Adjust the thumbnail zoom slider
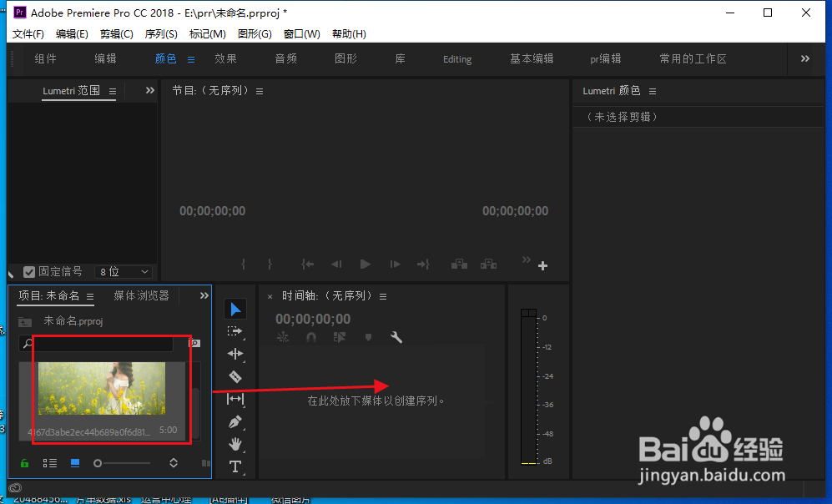Viewport: 832px width, 504px height. 122,463
